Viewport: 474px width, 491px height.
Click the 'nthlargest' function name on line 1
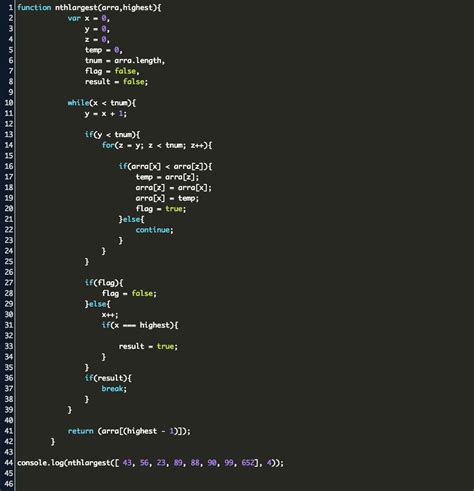(76, 8)
